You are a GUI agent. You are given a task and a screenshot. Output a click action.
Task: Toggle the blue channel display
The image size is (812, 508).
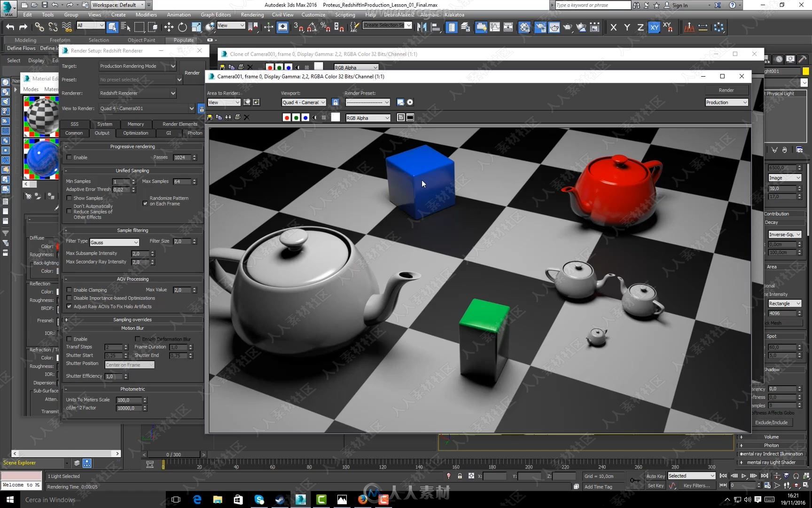[305, 118]
